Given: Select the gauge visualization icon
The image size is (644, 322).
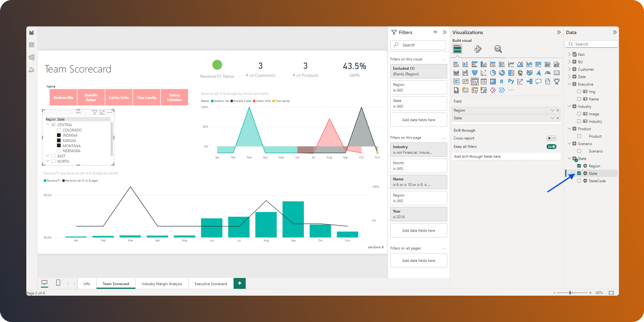Looking at the screenshot, I should tap(548, 73).
